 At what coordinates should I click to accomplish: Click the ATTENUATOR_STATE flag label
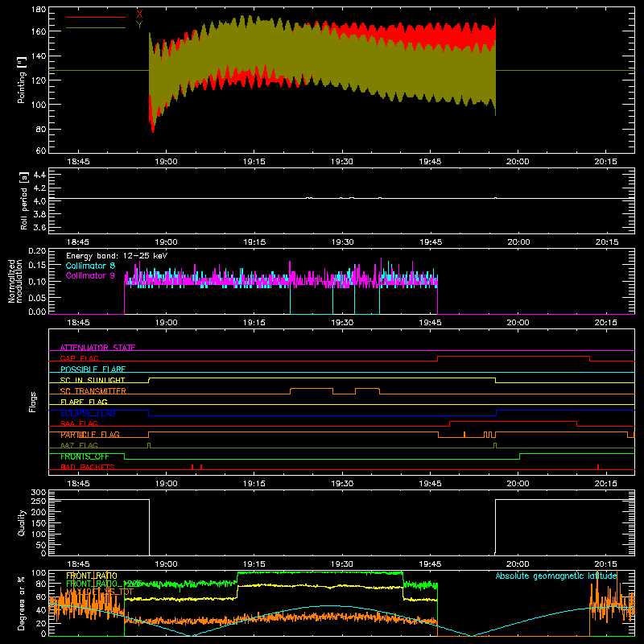coord(97,348)
